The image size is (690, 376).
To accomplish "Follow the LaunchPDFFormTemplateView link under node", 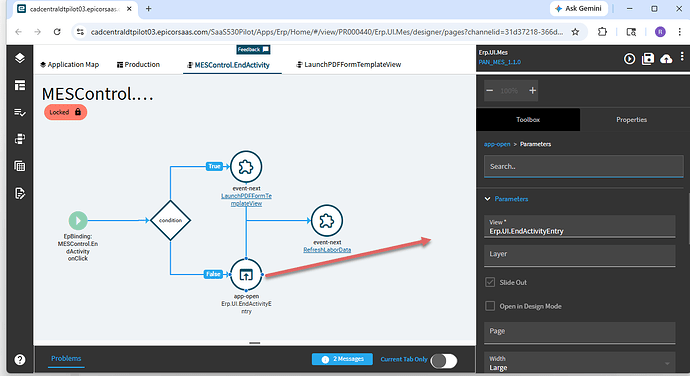I will [x=246, y=199].
